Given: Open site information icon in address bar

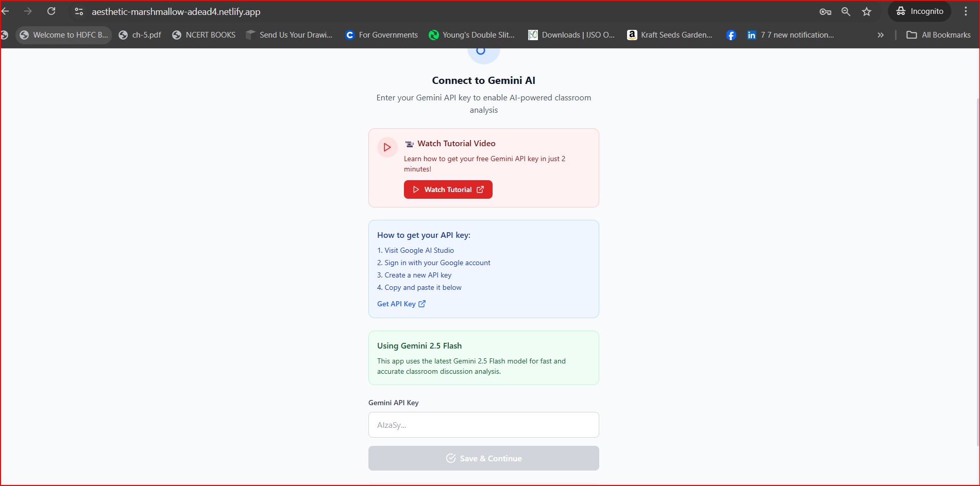Looking at the screenshot, I should [79, 11].
